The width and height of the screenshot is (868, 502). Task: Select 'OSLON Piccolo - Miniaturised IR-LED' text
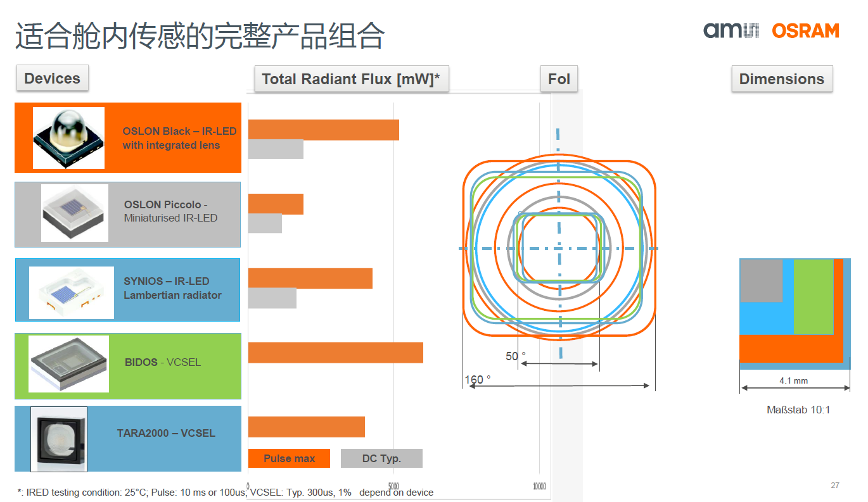click(171, 211)
